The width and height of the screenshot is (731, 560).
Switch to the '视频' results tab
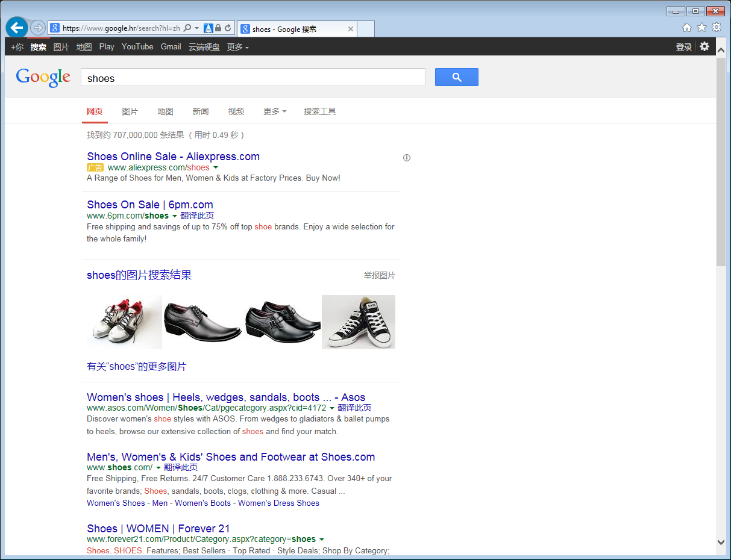pos(236,111)
